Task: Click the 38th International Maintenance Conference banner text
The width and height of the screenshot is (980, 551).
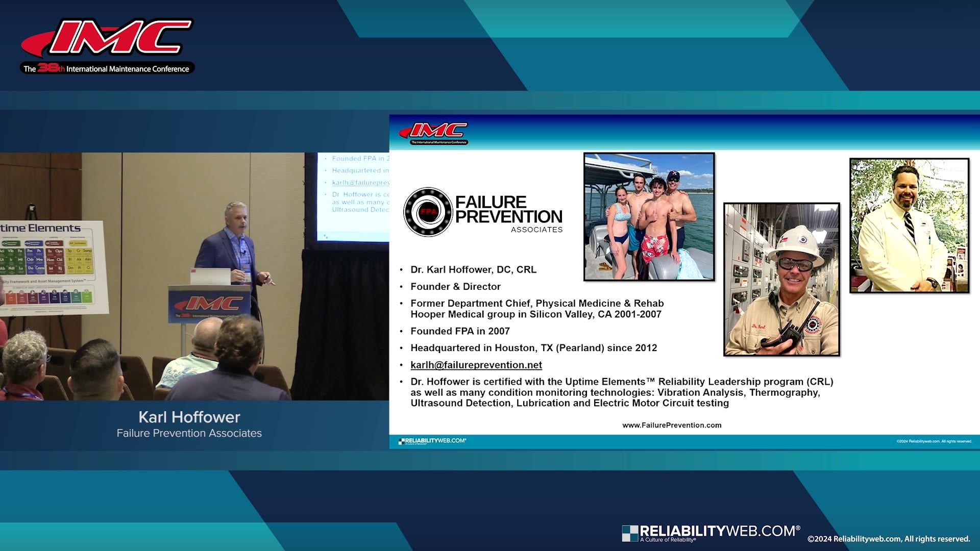Action: point(107,69)
